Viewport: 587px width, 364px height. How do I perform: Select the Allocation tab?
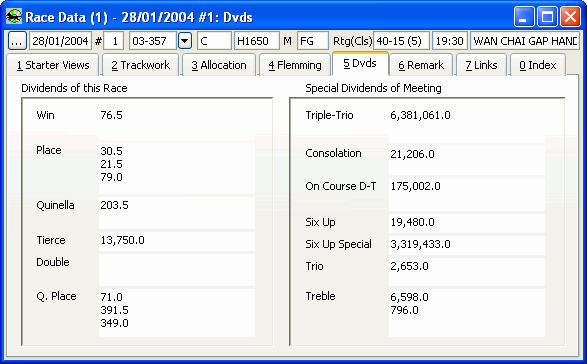(x=219, y=65)
